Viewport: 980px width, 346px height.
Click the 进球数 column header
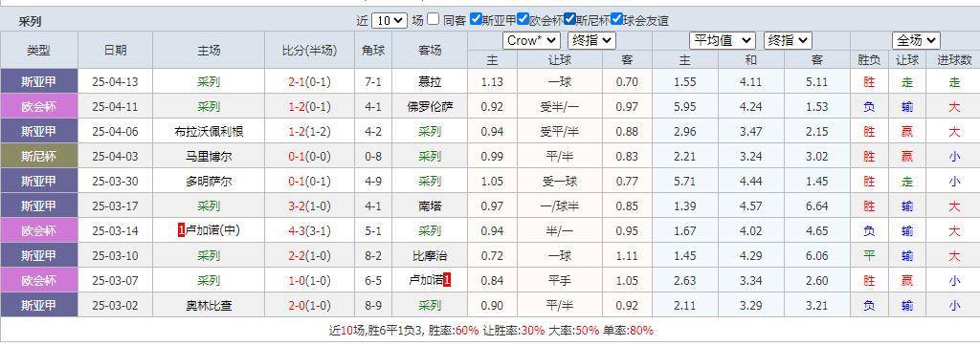954,60
